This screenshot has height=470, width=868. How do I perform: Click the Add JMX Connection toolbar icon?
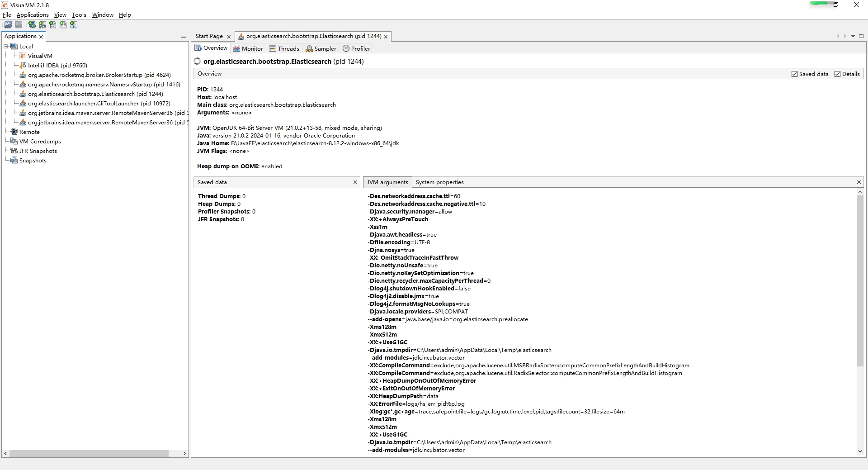coord(42,25)
